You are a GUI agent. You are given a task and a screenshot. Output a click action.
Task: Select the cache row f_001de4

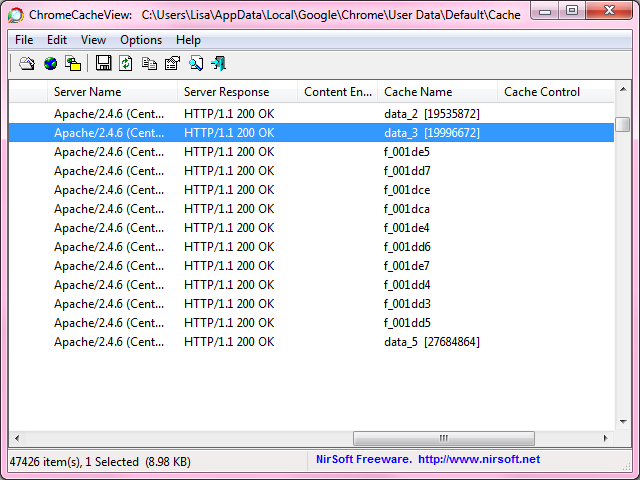click(311, 228)
